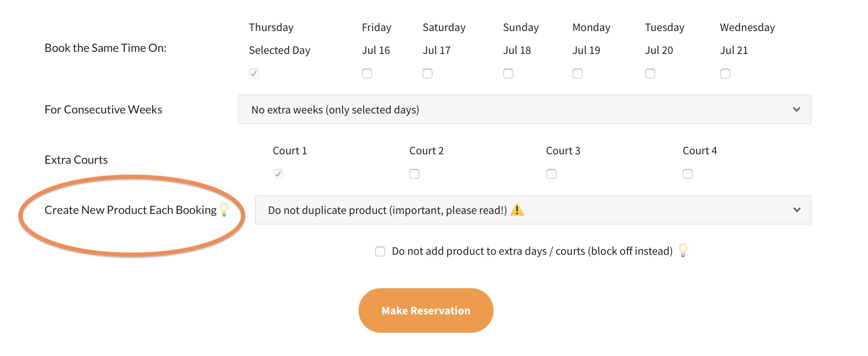
Task: Add Court 2 as extra court
Action: tap(414, 174)
